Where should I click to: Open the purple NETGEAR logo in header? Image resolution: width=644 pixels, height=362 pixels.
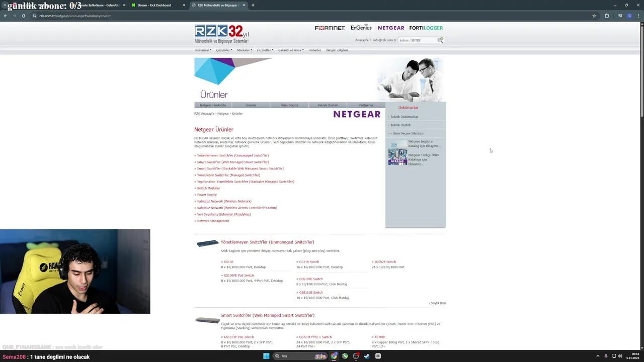(391, 28)
